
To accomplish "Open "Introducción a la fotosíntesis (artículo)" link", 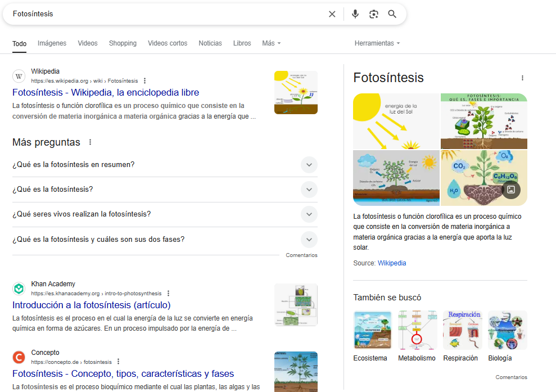I will pos(91,305).
